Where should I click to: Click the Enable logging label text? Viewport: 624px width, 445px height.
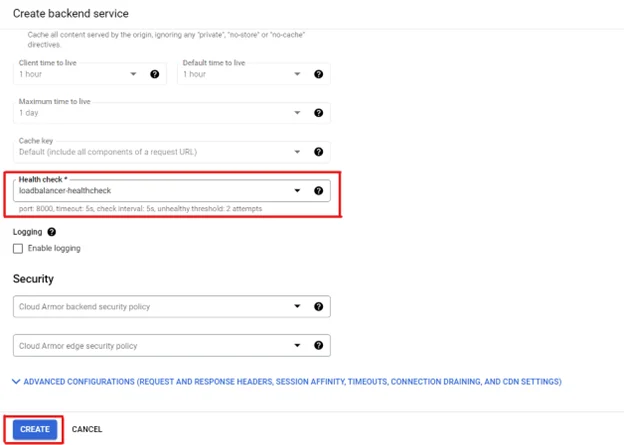coord(54,248)
